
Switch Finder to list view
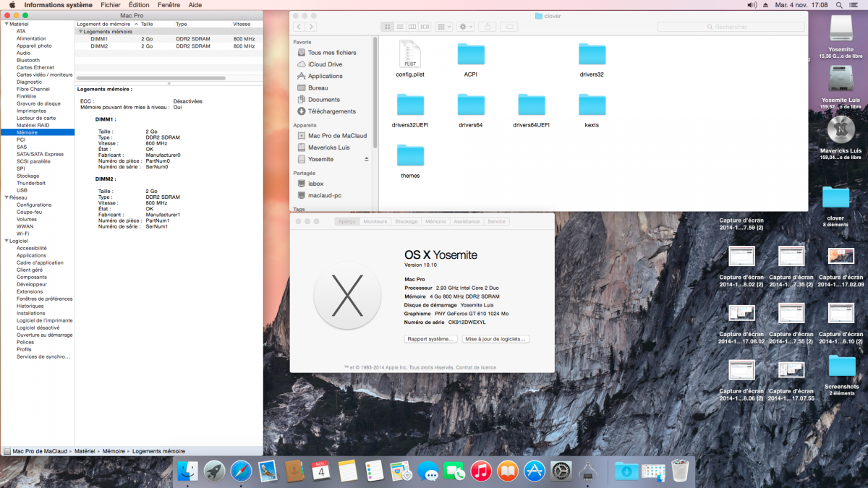pos(399,27)
